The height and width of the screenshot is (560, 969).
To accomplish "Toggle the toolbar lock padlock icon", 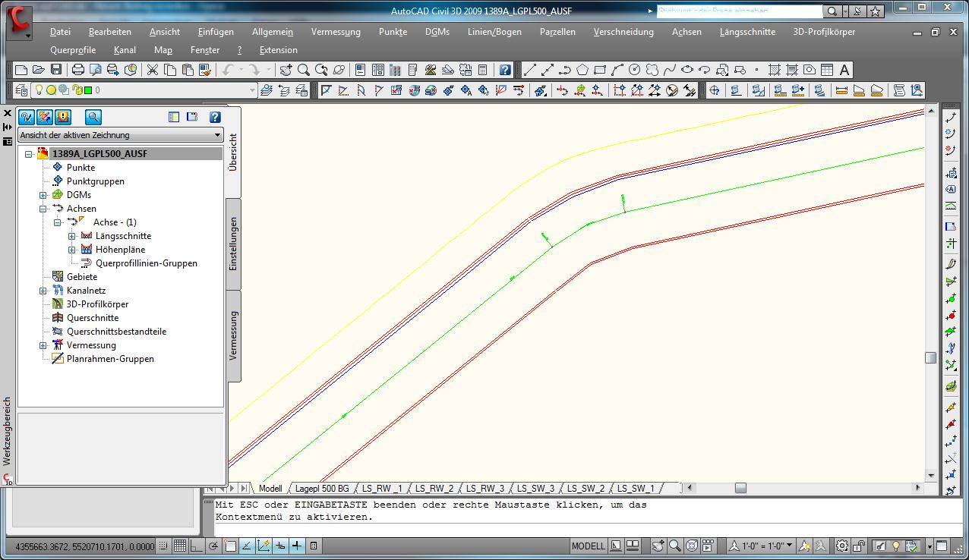I will (859, 546).
